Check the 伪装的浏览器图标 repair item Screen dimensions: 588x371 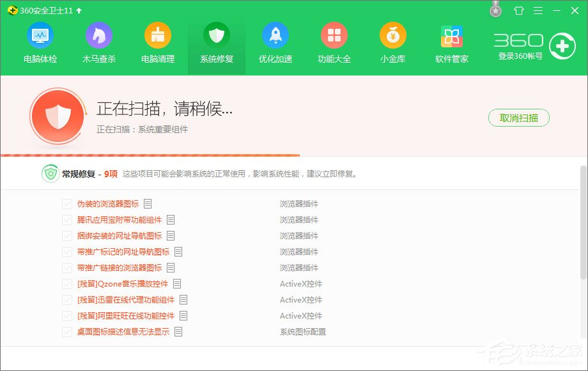click(67, 203)
